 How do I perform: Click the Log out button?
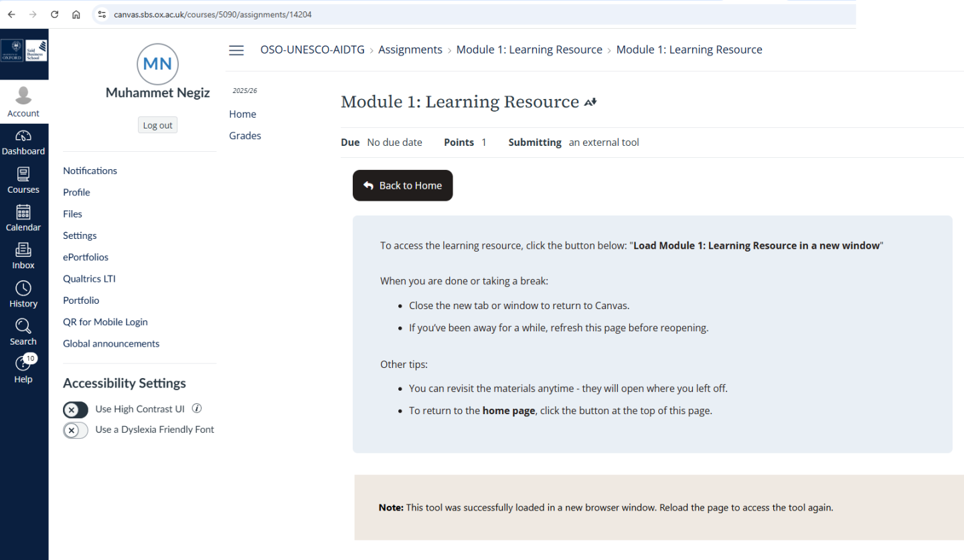(x=157, y=125)
